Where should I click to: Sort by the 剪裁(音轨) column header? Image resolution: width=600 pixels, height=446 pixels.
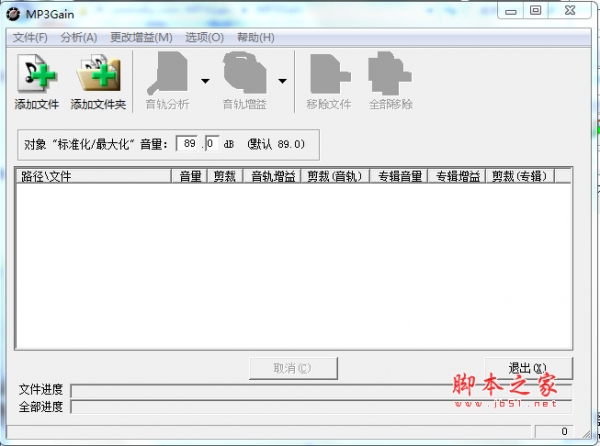335,176
